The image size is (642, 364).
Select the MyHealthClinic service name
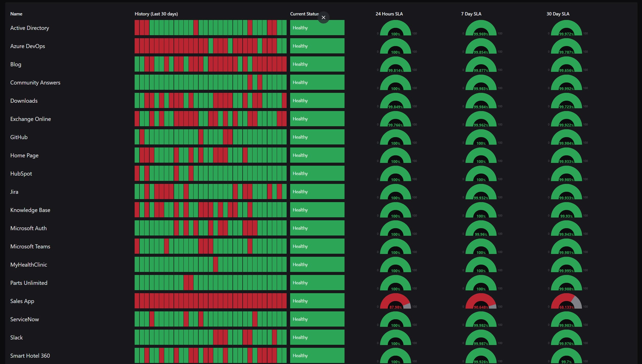coord(29,264)
